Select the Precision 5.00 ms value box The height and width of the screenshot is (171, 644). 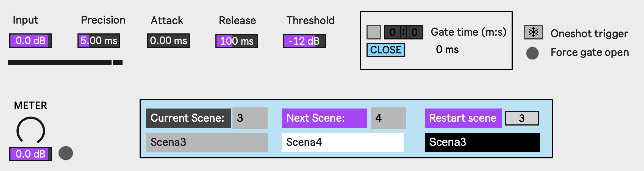[x=99, y=41]
